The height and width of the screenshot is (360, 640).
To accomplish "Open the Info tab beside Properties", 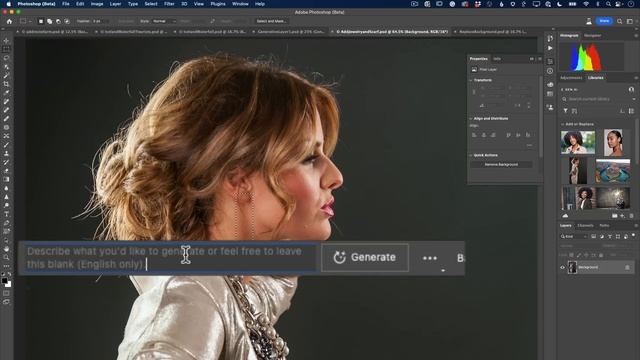I will (x=497, y=59).
